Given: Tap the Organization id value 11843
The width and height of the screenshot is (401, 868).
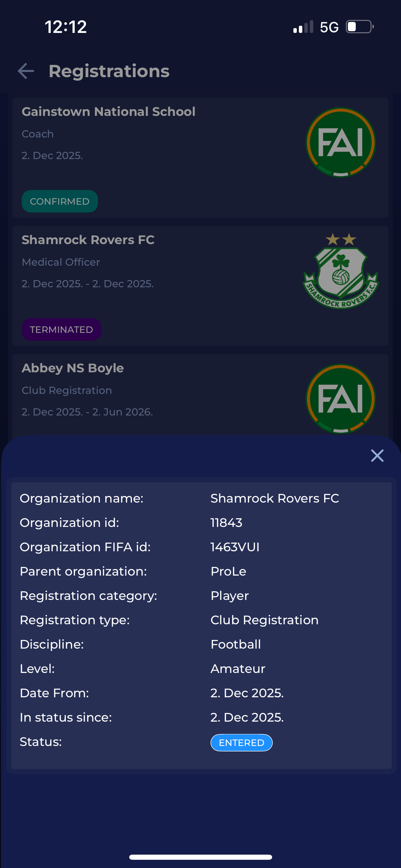Looking at the screenshot, I should [226, 523].
